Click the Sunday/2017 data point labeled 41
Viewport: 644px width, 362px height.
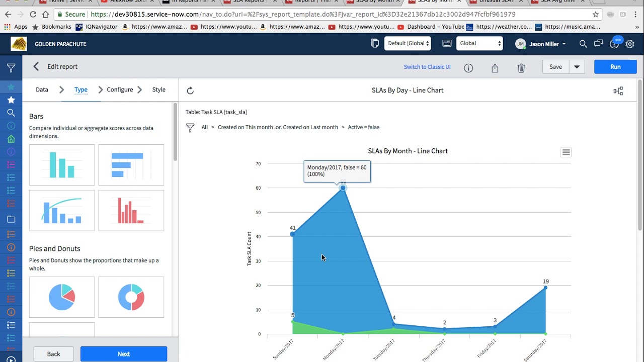click(x=293, y=234)
